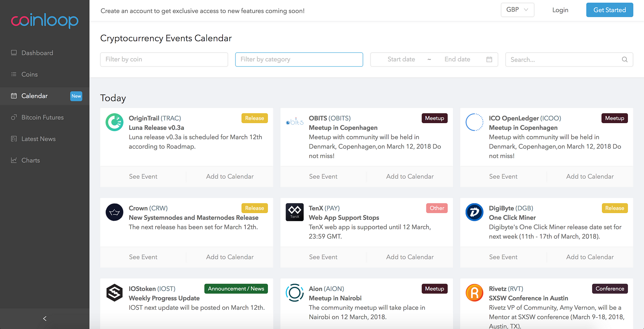
Task: Click the ICO OpenLedger circular logo
Action: (475, 122)
